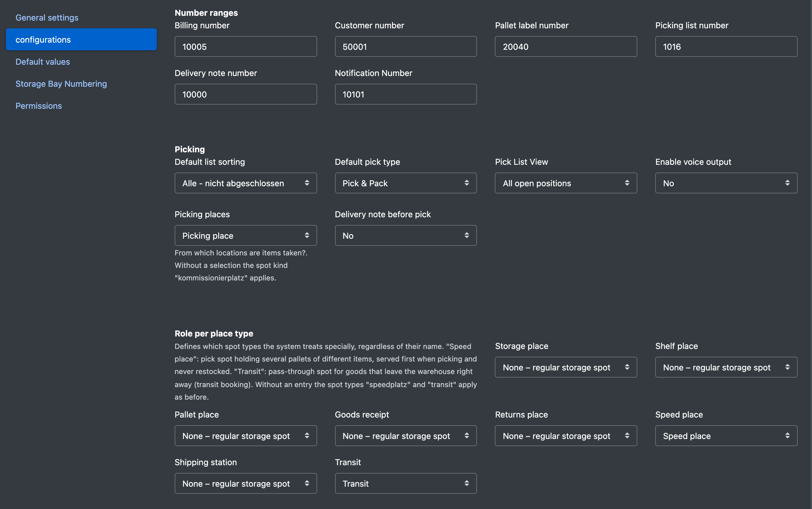Image resolution: width=812 pixels, height=509 pixels.
Task: Go to Default values section
Action: click(x=43, y=62)
